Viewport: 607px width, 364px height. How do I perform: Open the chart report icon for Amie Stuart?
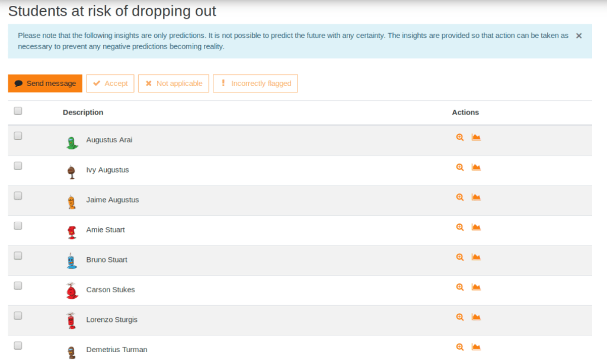(x=475, y=227)
